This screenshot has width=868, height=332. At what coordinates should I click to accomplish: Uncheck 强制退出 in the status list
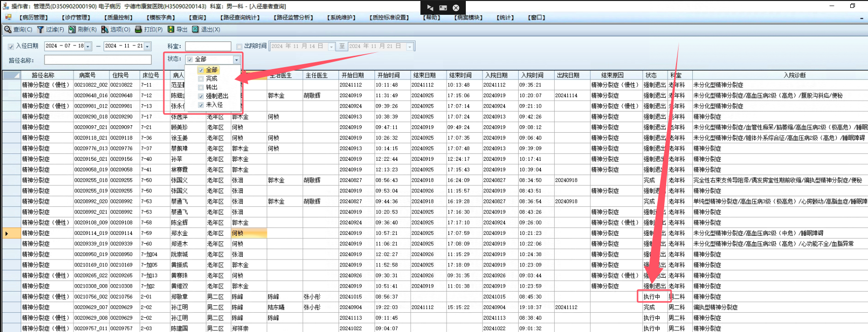pos(201,96)
